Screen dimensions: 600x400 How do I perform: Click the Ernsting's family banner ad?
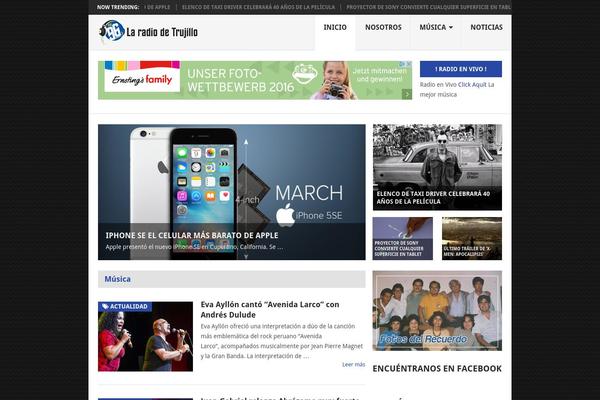pos(255,80)
